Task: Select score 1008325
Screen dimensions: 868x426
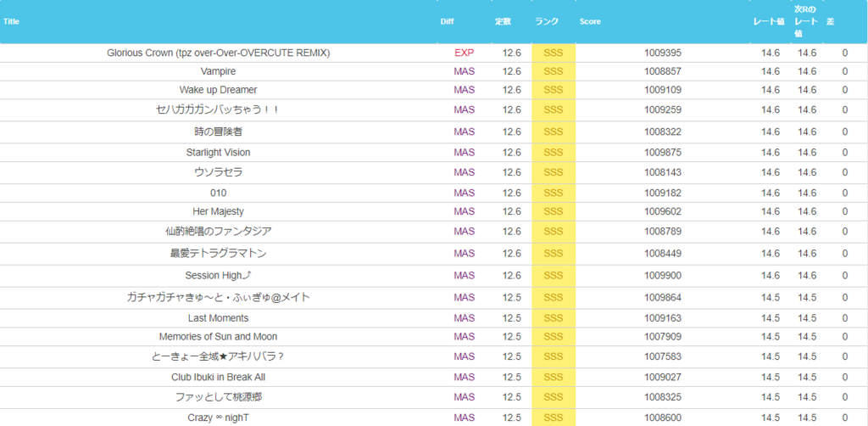Action: coord(663,397)
